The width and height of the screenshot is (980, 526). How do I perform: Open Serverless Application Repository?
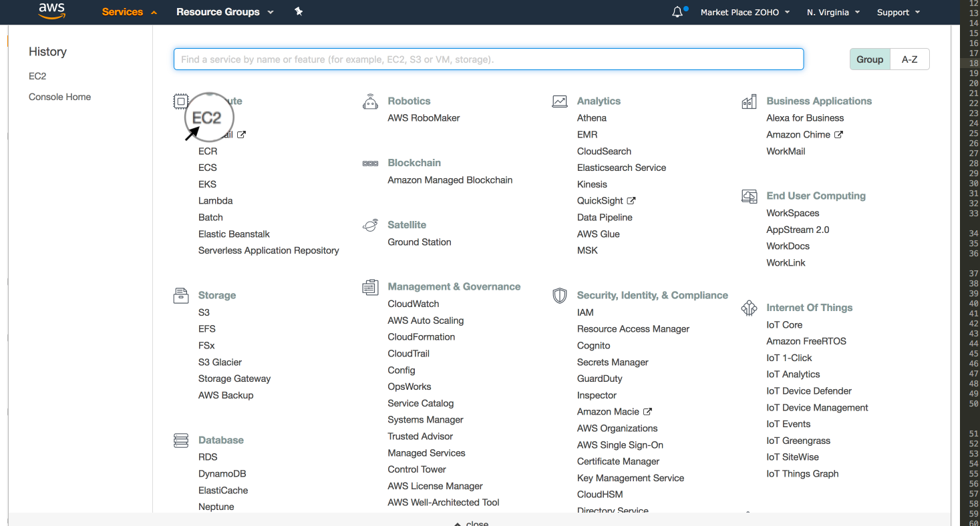(269, 251)
